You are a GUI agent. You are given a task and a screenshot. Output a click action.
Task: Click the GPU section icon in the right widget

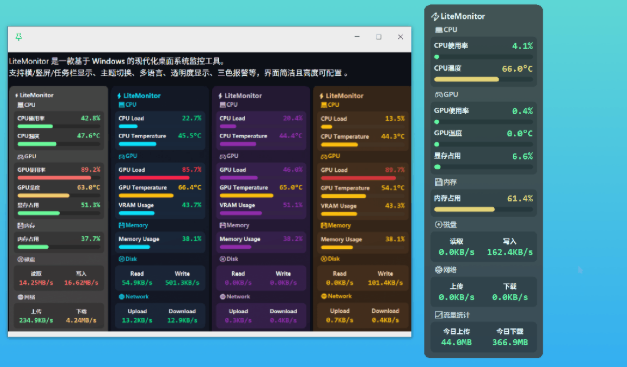439,95
